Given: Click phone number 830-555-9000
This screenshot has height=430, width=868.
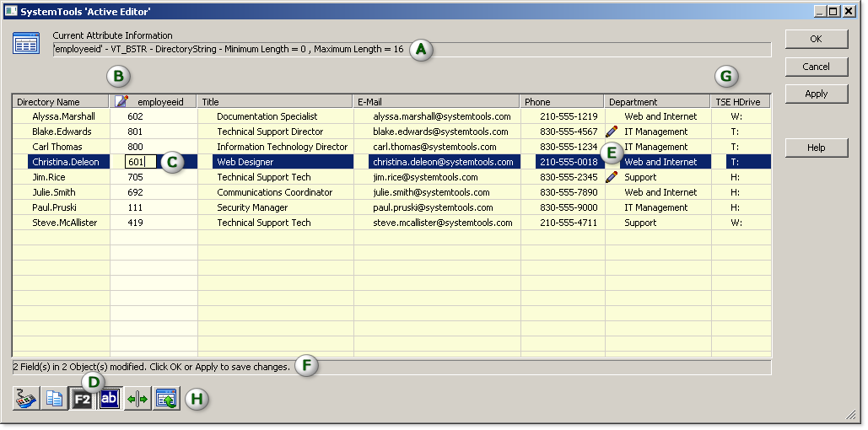Looking at the screenshot, I should tap(569, 207).
